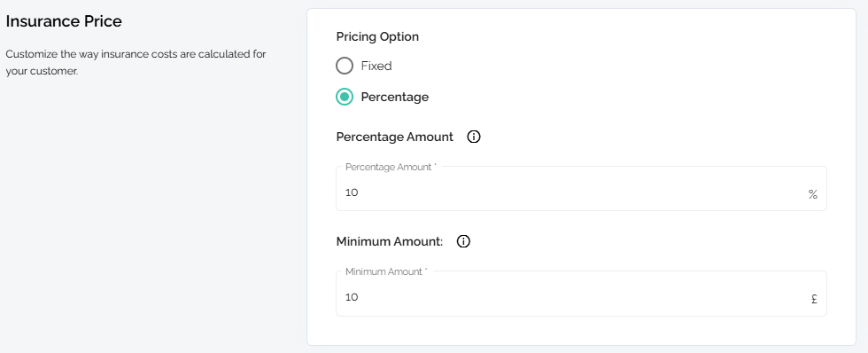Click the percent sign suffix icon
868x353 pixels.
pos(813,194)
